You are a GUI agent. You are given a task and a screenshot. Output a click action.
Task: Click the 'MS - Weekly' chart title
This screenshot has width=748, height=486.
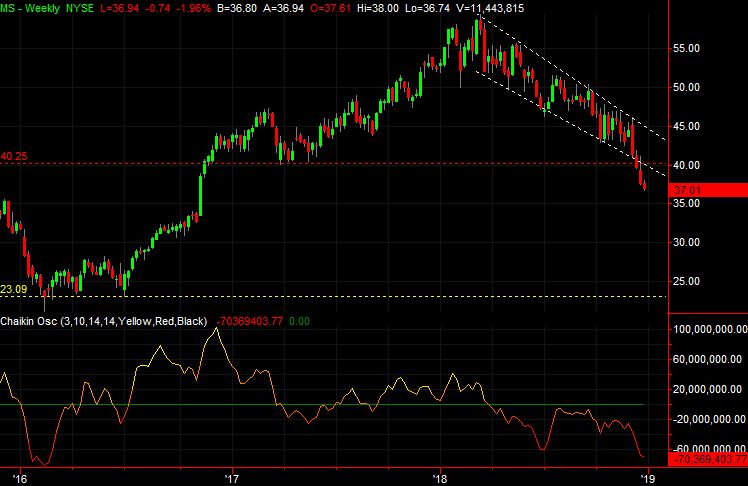30,8
